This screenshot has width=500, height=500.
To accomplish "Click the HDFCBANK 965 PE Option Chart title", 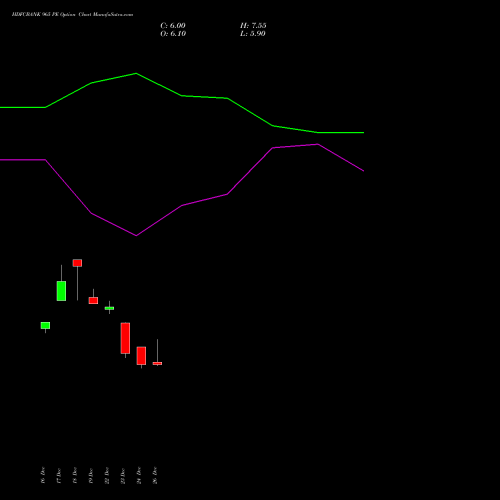I will [x=72, y=15].
